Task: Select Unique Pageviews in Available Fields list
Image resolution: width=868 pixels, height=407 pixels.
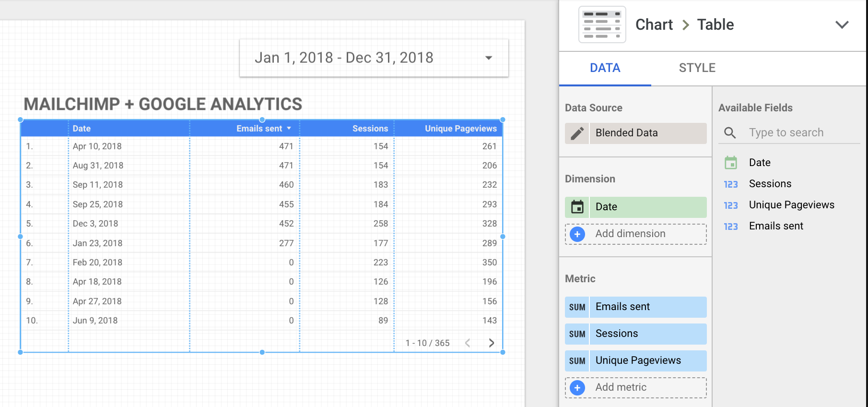Action: [792, 205]
